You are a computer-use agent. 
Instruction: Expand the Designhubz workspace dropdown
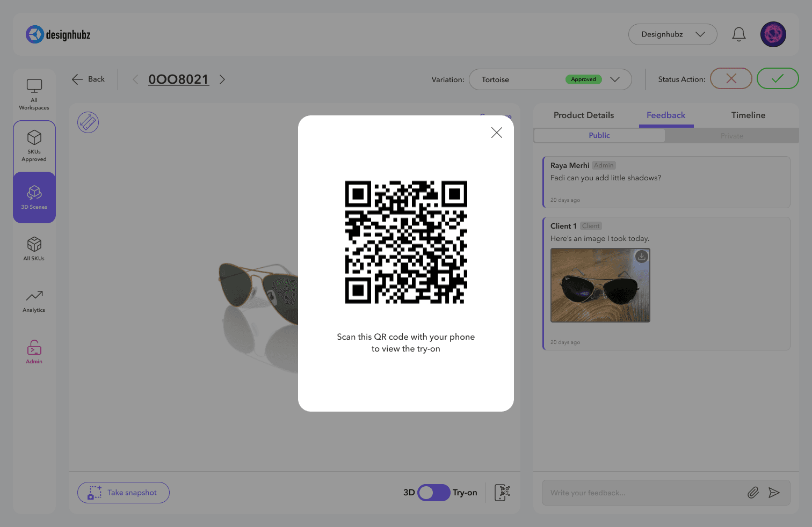click(x=673, y=34)
